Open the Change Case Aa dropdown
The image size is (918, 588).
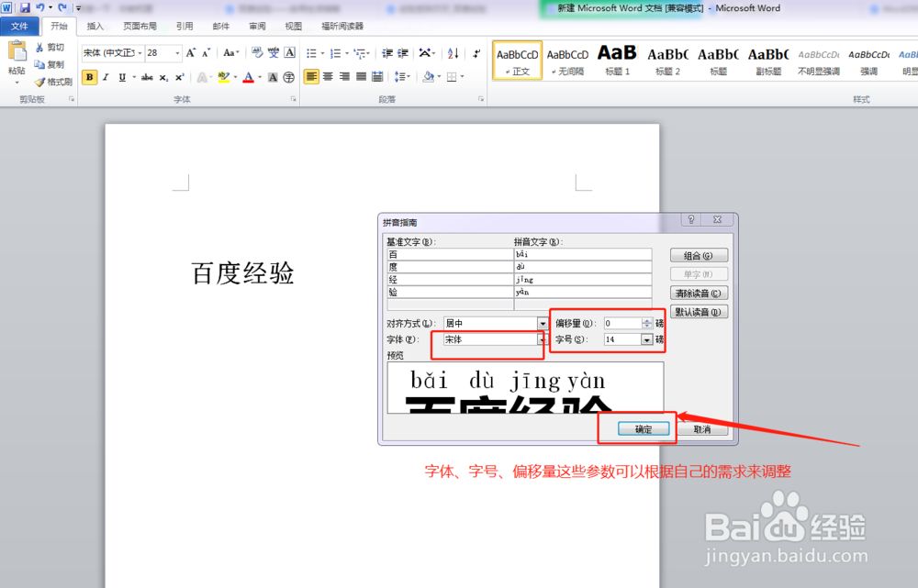[x=231, y=52]
